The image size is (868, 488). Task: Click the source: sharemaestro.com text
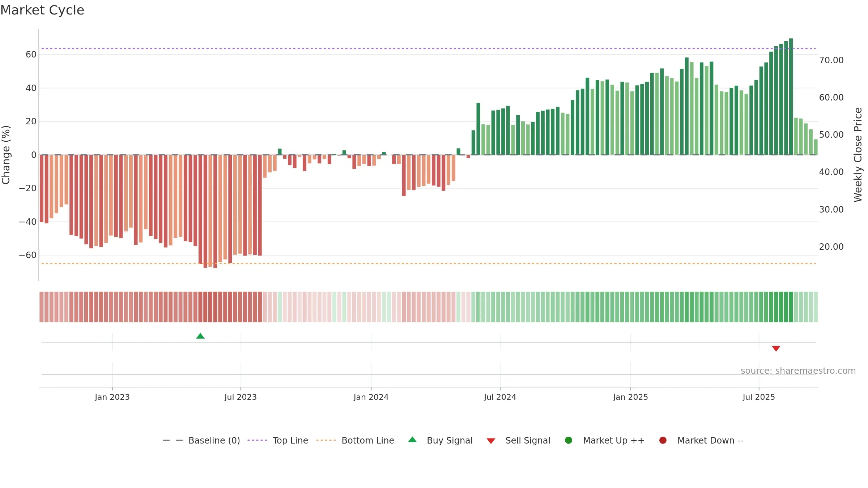pos(798,371)
